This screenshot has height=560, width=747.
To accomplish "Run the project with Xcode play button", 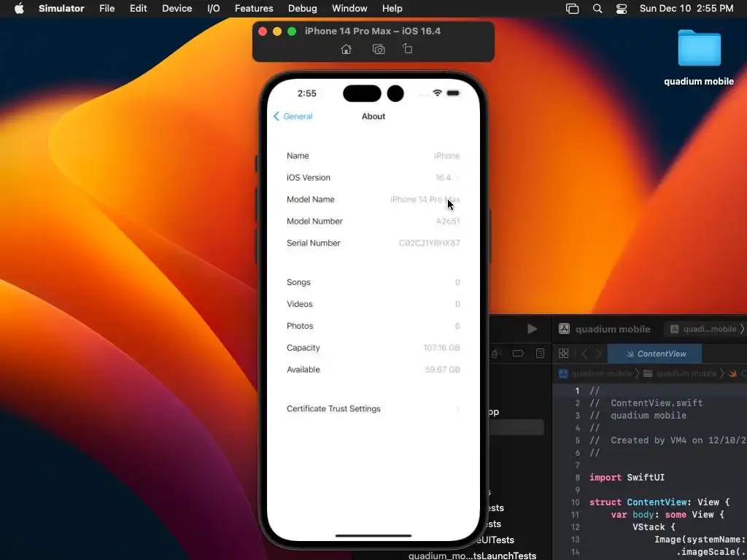I will tap(532, 329).
